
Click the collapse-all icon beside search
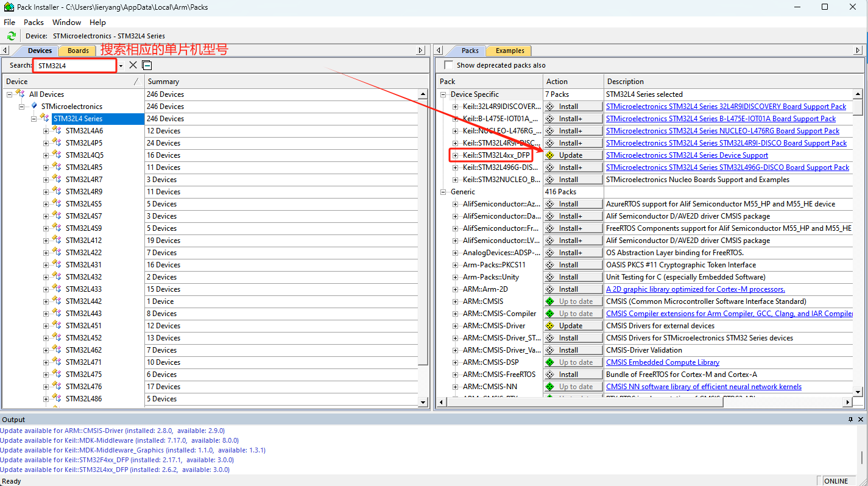pos(147,65)
